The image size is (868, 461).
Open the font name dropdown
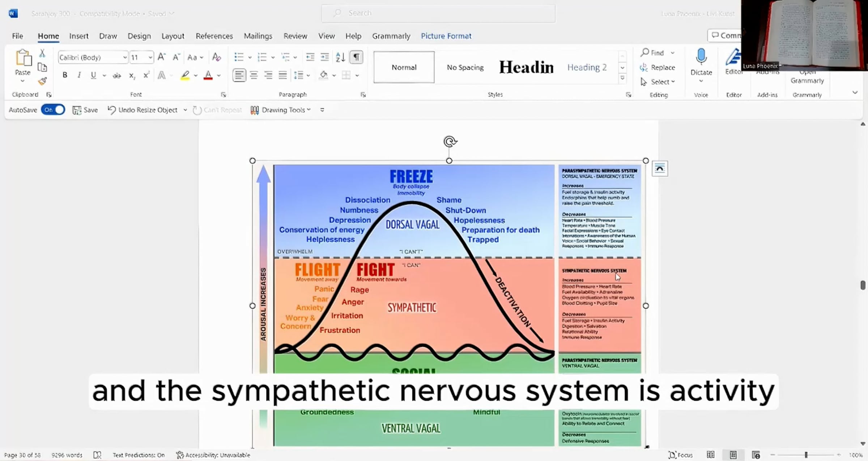pyautogui.click(x=124, y=57)
